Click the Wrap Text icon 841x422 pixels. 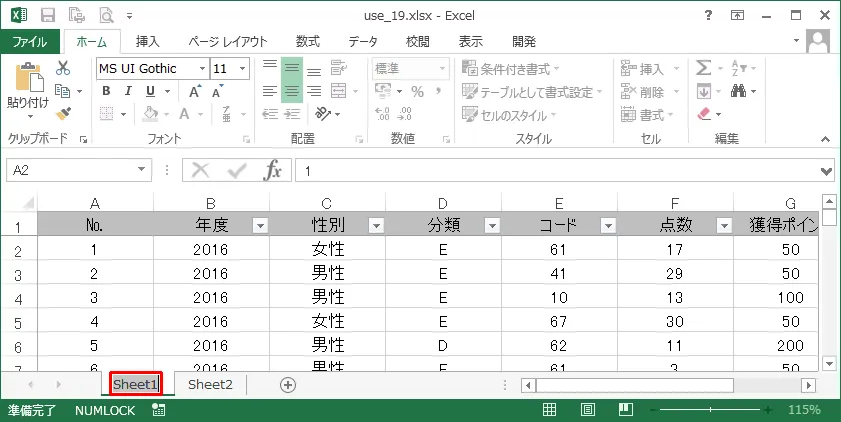point(338,68)
